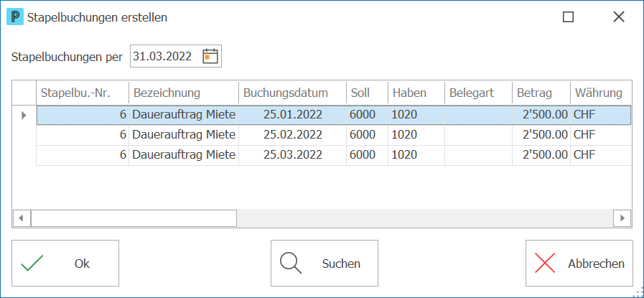Confirm with the Ok button
The image size is (644, 298).
65,263
